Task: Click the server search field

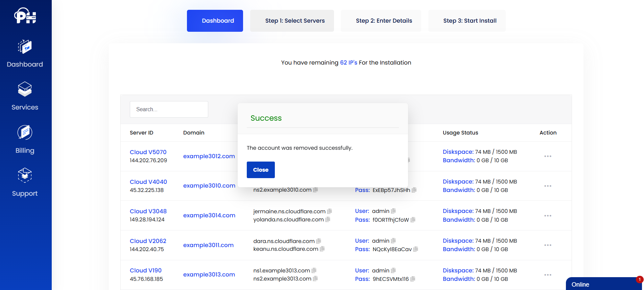Action: coord(169,109)
